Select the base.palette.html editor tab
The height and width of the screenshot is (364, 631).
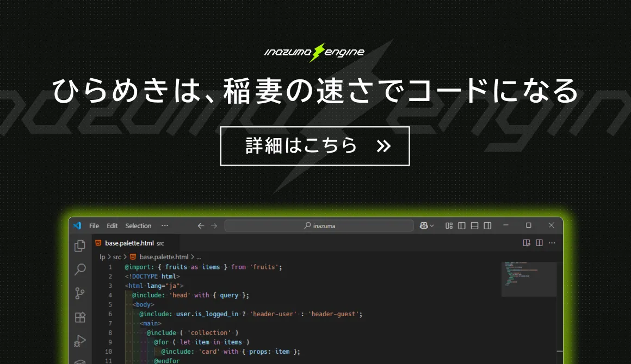129,243
